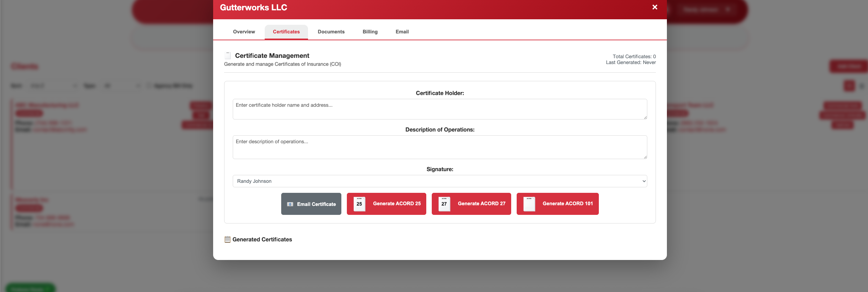This screenshot has height=292, width=868.
Task: Open the Documents tab
Action: [x=331, y=32]
